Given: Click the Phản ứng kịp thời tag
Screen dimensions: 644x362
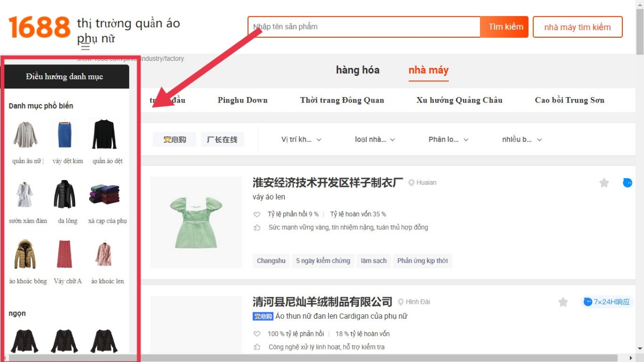Looking at the screenshot, I should pyautogui.click(x=423, y=261).
